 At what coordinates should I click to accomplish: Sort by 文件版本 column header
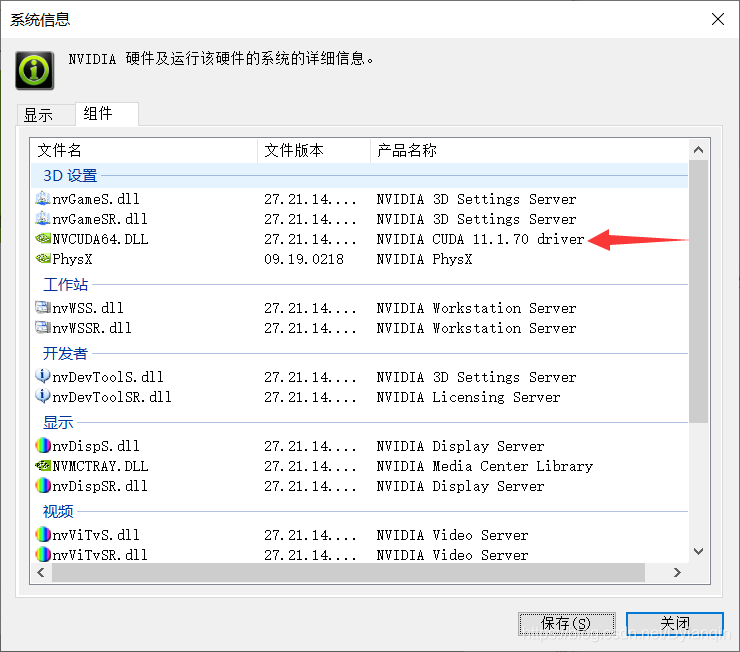(314, 150)
